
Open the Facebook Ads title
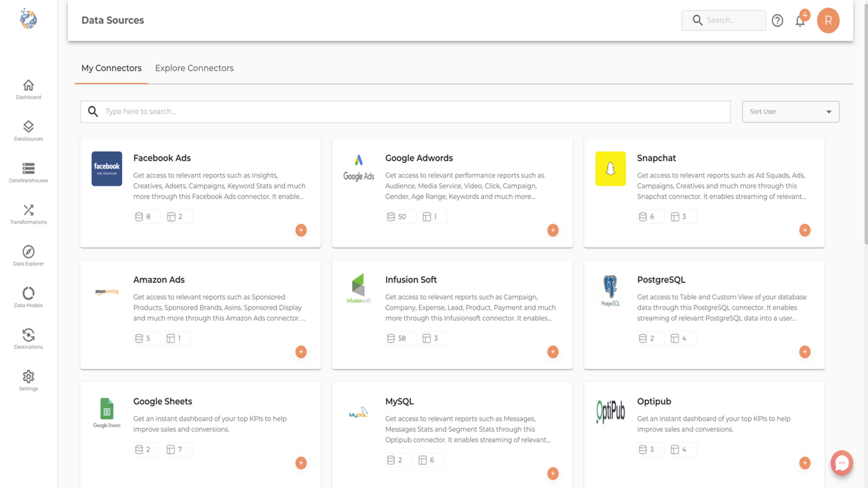click(x=162, y=158)
